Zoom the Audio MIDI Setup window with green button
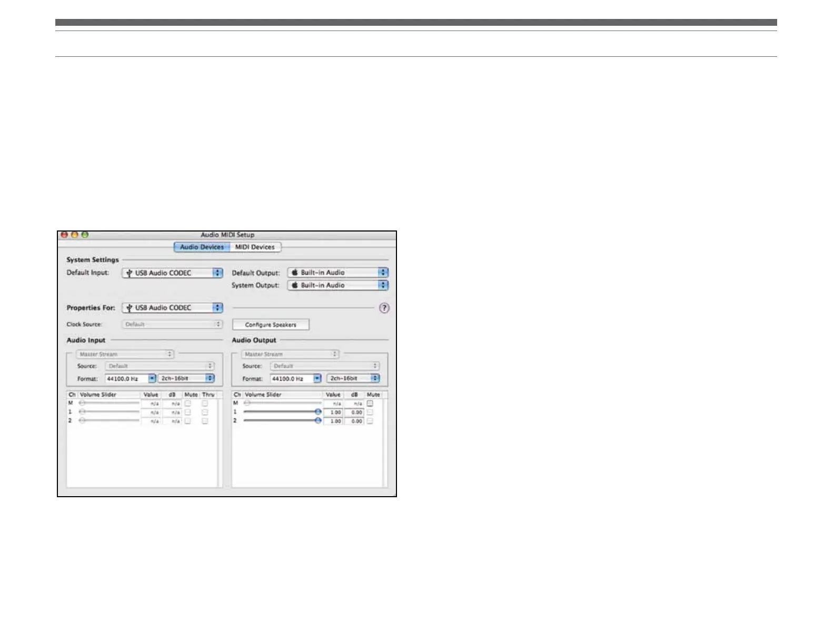 tap(85, 235)
